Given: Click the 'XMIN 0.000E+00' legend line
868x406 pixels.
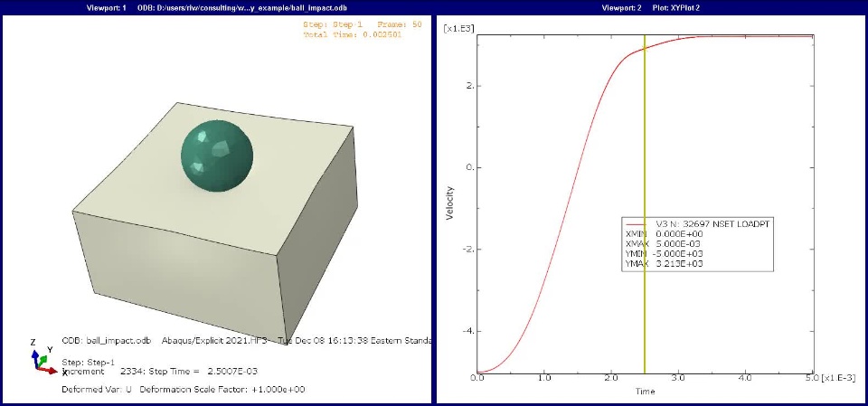Looking at the screenshot, I should (x=665, y=233).
